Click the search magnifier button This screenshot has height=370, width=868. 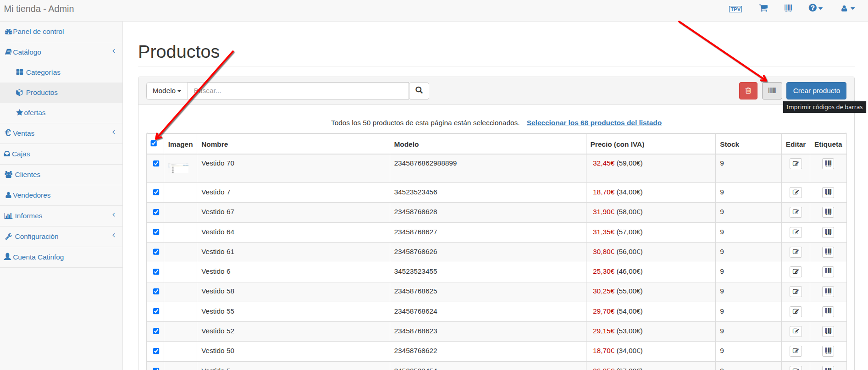[419, 91]
